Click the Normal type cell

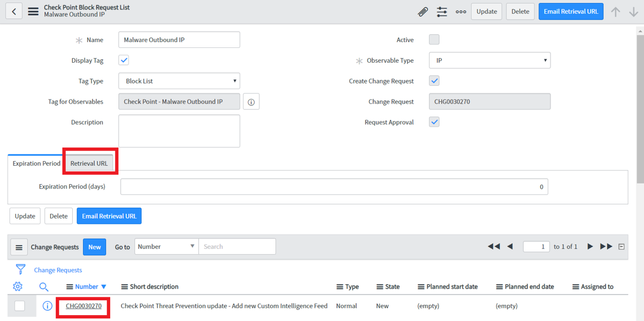pos(346,306)
